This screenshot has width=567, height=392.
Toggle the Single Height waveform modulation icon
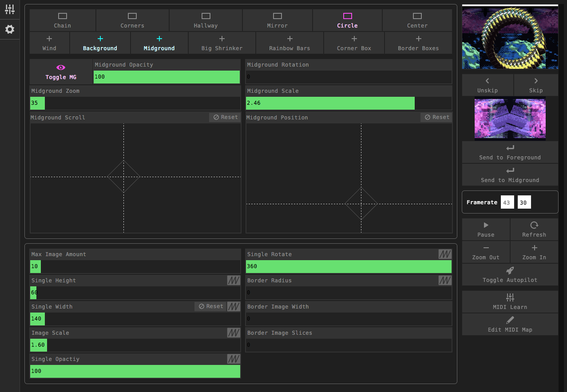234,281
